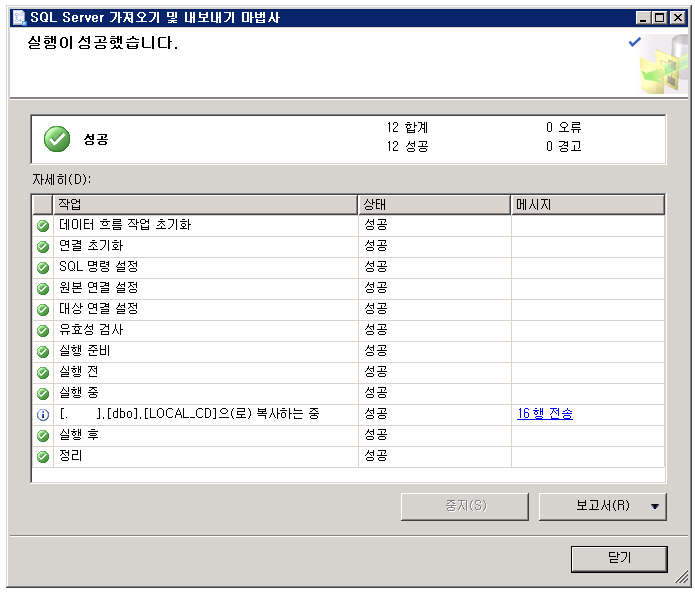Click the info icon for LOCAL_CD copy row
Screen dimensions: 695x593
tap(43, 415)
